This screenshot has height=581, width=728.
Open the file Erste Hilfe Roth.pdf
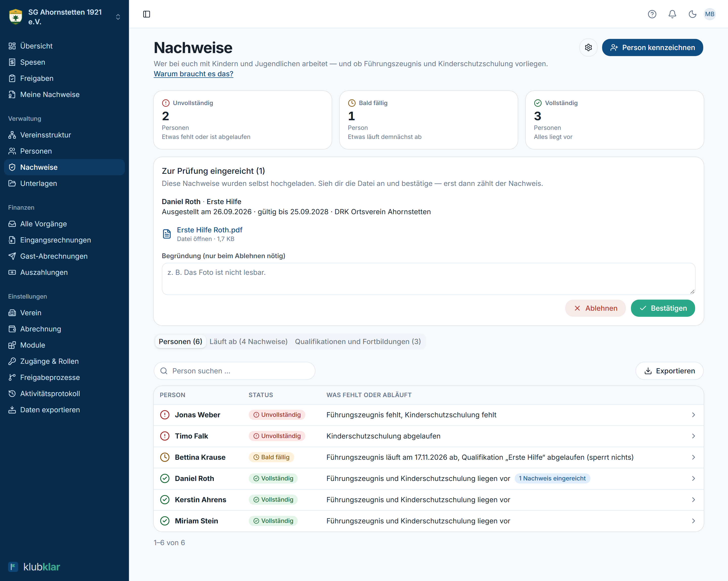[210, 230]
